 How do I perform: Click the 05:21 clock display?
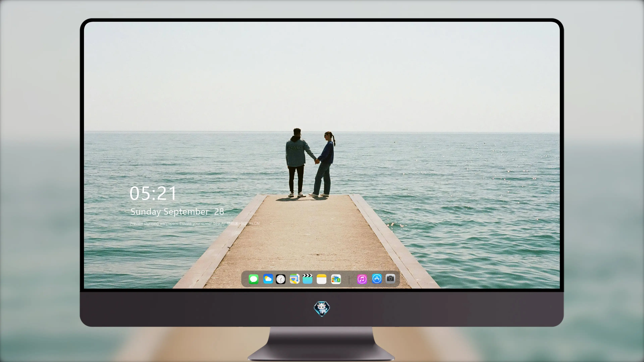(153, 193)
